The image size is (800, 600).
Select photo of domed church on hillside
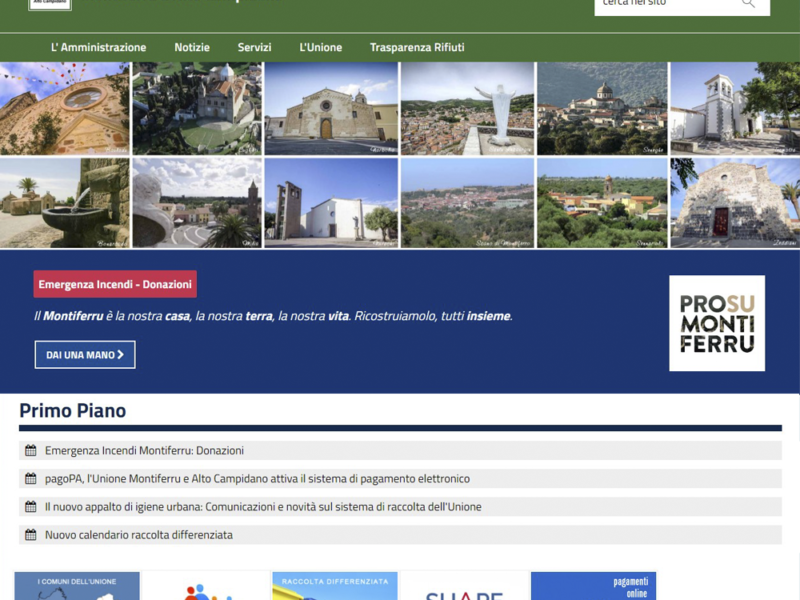coord(602,108)
